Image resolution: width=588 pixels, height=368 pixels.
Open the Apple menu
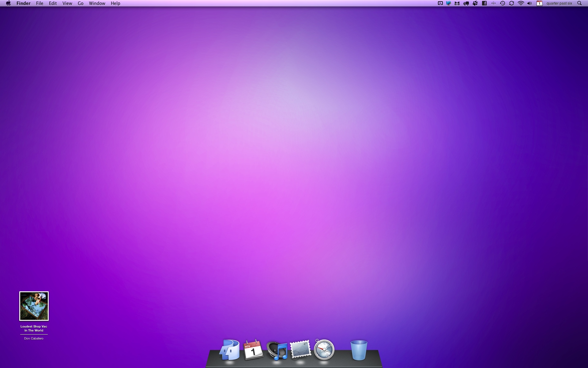[x=8, y=3]
